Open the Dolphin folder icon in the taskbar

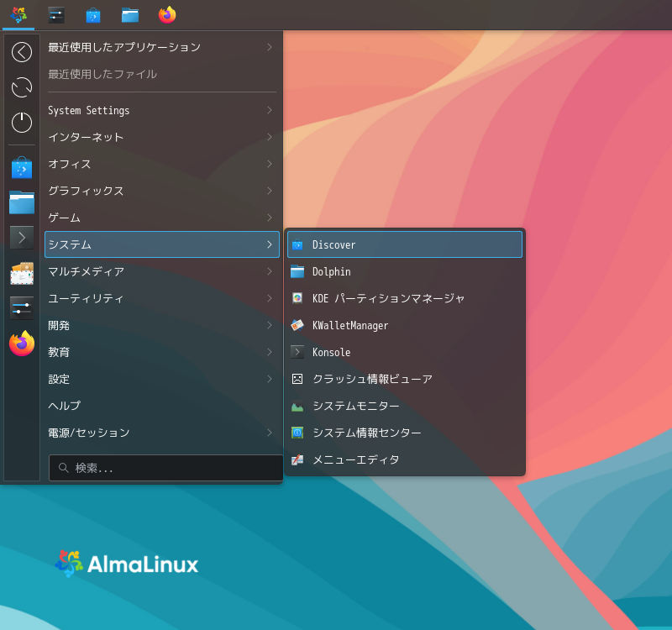point(130,14)
